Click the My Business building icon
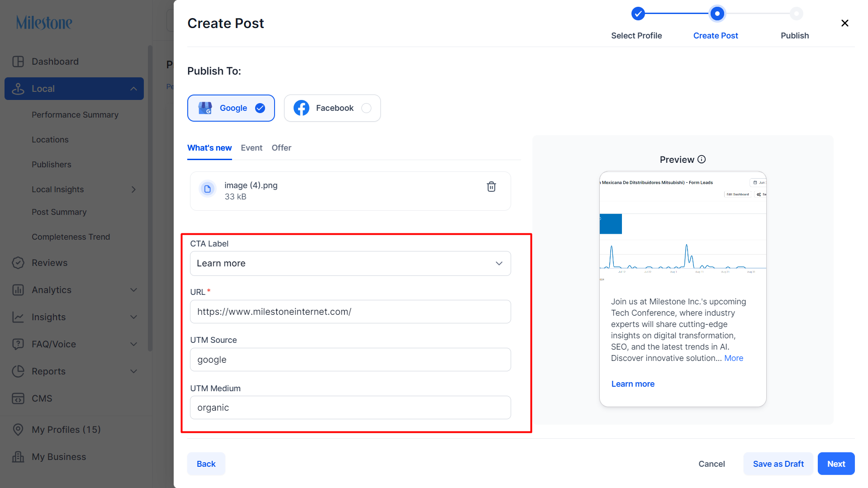This screenshot has height=488, width=868. [18, 457]
